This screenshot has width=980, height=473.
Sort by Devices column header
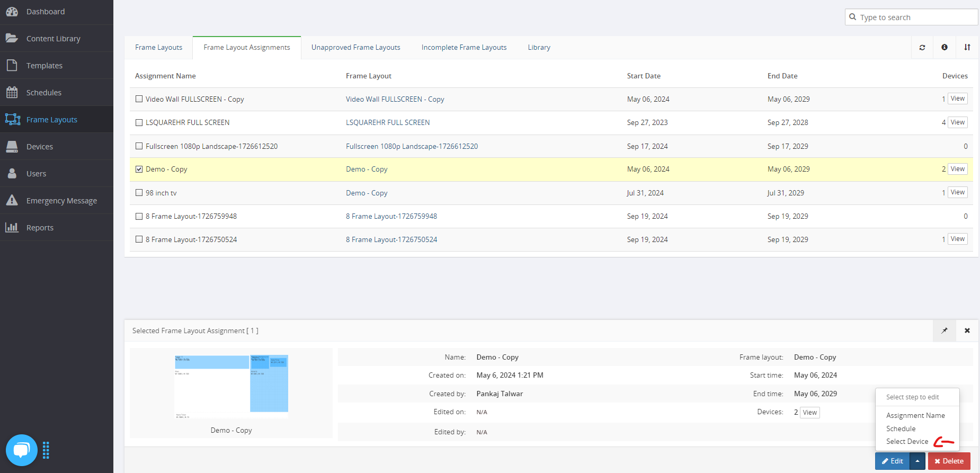click(955, 76)
